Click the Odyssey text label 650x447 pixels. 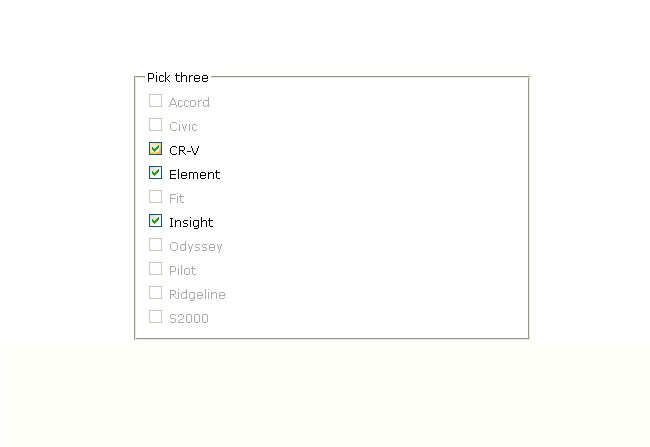tap(195, 246)
